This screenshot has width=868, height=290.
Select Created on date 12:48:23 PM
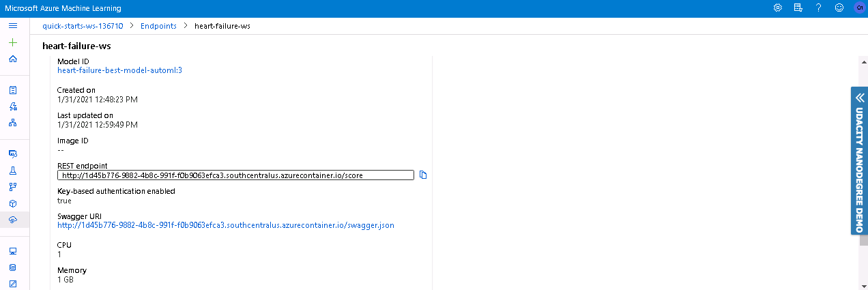98,100
